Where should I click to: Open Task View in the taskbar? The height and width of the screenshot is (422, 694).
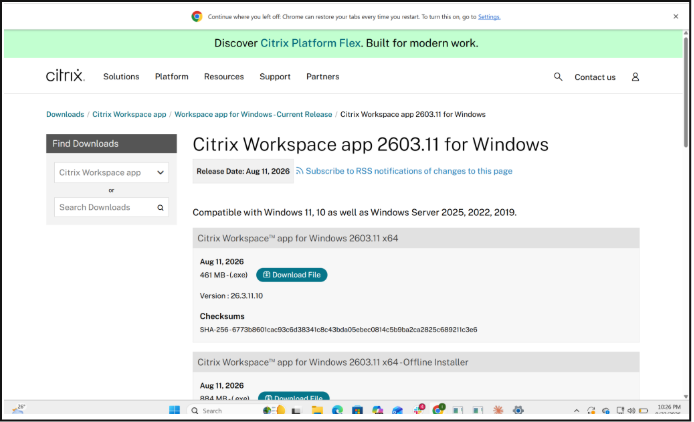coord(296,410)
